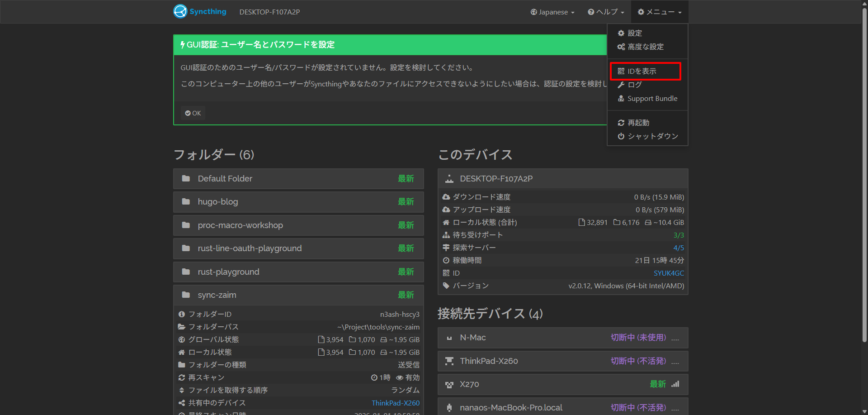868x415 pixels.
Task: Click the ThinkPad-X260 device icon
Action: click(x=449, y=361)
